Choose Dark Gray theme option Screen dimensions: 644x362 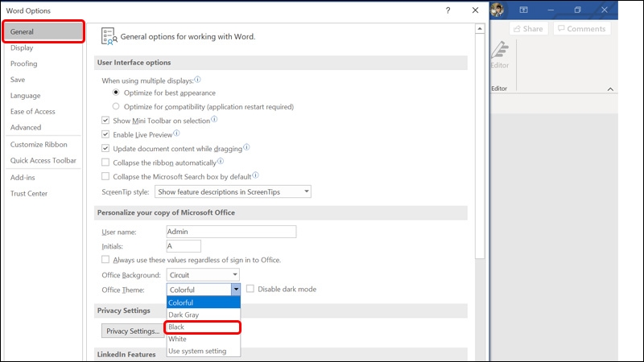(x=204, y=315)
